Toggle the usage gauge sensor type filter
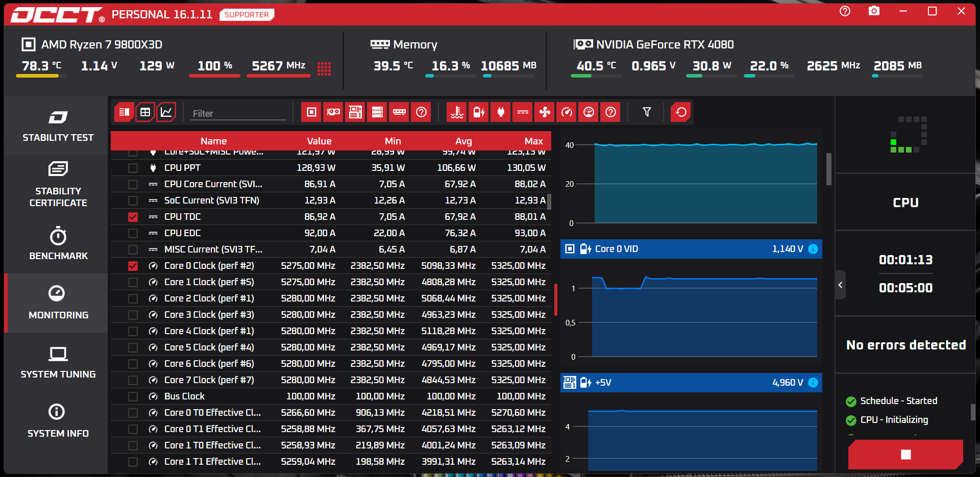This screenshot has width=980, height=477. coord(589,112)
